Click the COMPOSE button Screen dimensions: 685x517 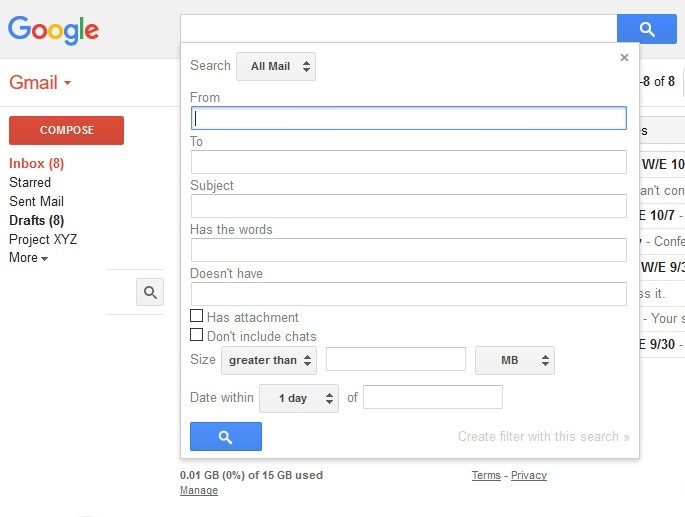[66, 130]
